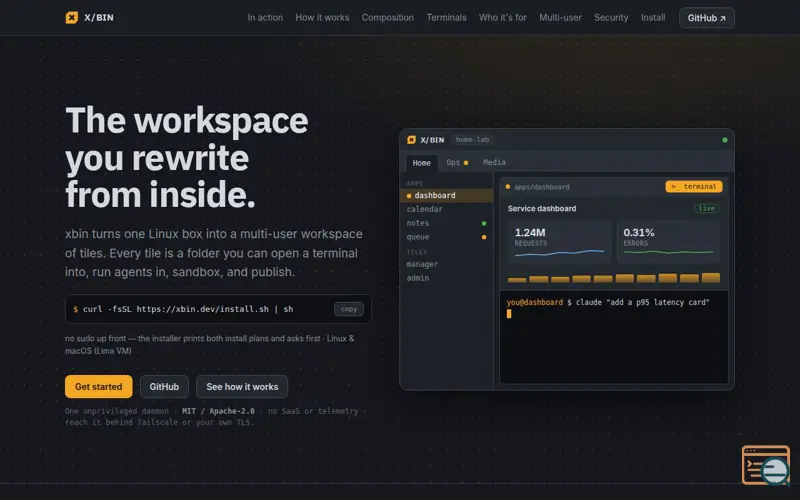Click See how it works button

pos(242,387)
